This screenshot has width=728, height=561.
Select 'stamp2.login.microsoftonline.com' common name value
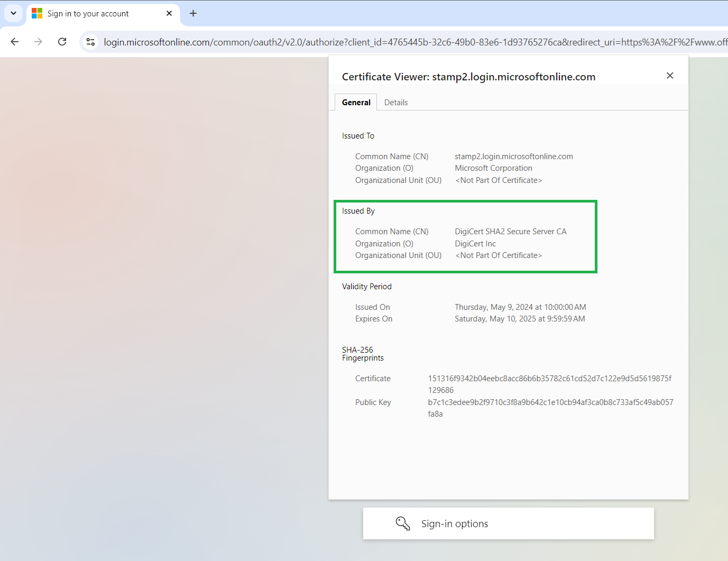[x=514, y=157]
